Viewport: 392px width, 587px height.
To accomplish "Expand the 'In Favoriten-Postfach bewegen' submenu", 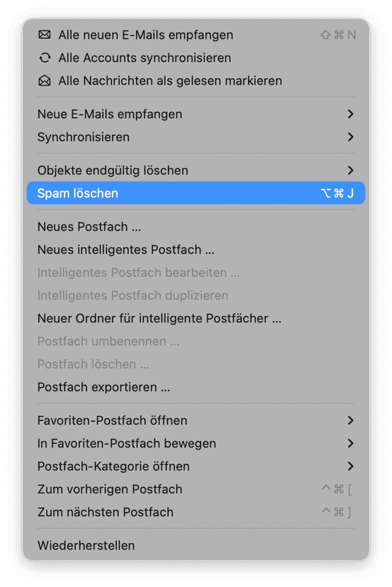I will [x=351, y=443].
